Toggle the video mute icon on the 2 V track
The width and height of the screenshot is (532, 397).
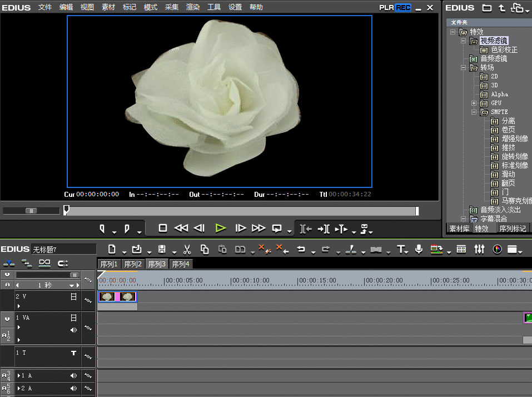[x=73, y=297]
